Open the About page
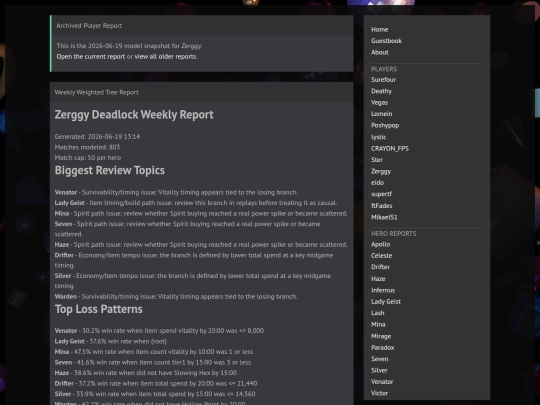This screenshot has width=540, height=405. pyautogui.click(x=380, y=52)
